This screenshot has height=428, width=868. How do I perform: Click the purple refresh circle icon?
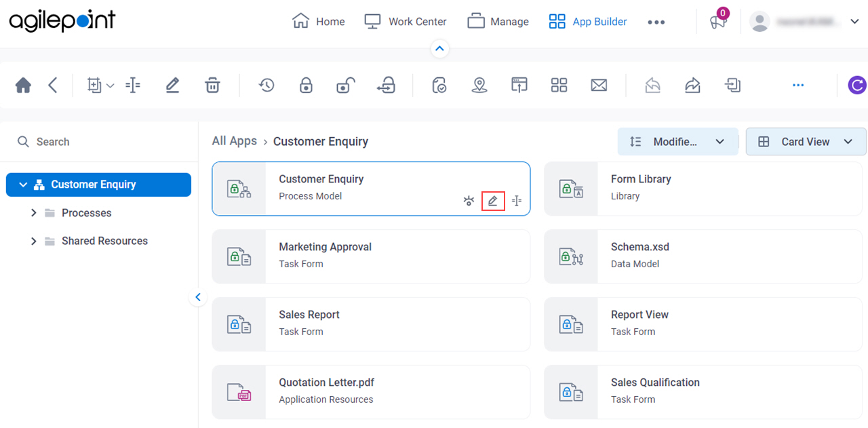pyautogui.click(x=857, y=85)
